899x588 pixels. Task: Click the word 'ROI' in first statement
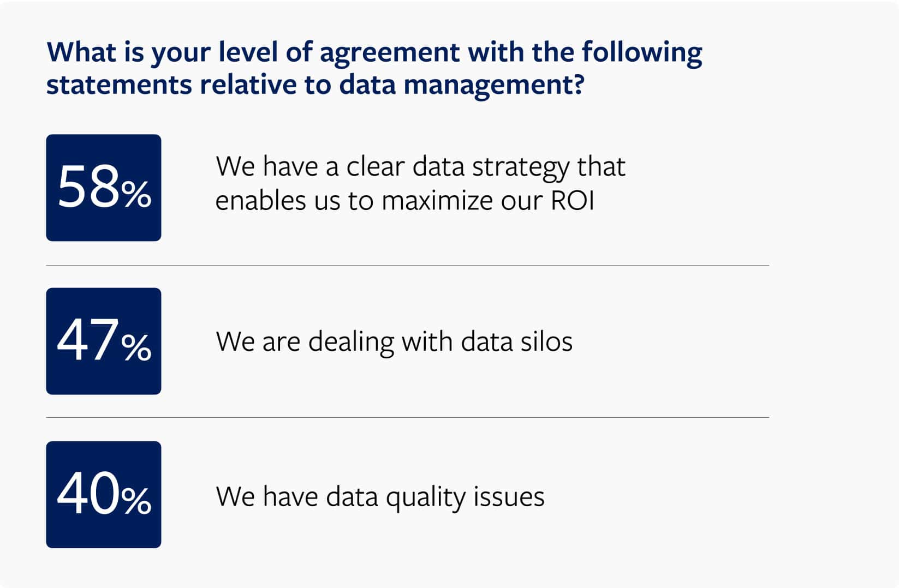572,200
